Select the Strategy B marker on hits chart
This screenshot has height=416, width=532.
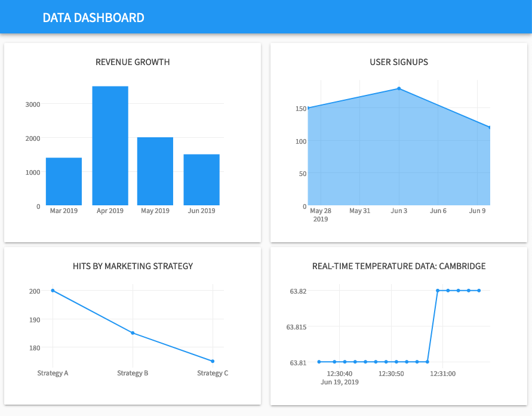click(x=133, y=332)
